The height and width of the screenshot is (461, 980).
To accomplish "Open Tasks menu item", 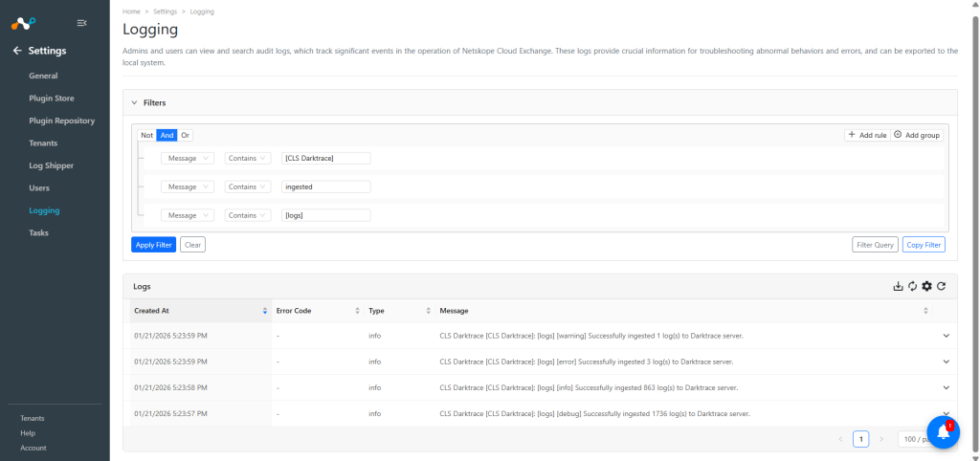I will coord(38,232).
